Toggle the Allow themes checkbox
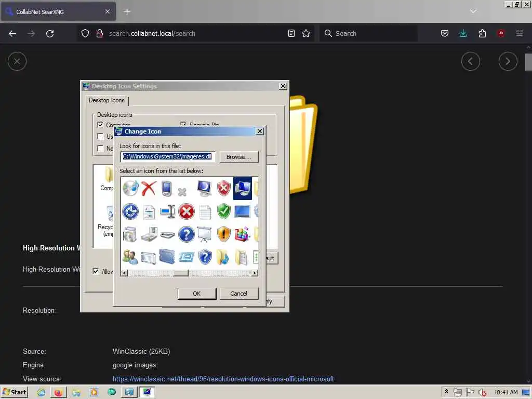532x399 pixels. (x=96, y=271)
